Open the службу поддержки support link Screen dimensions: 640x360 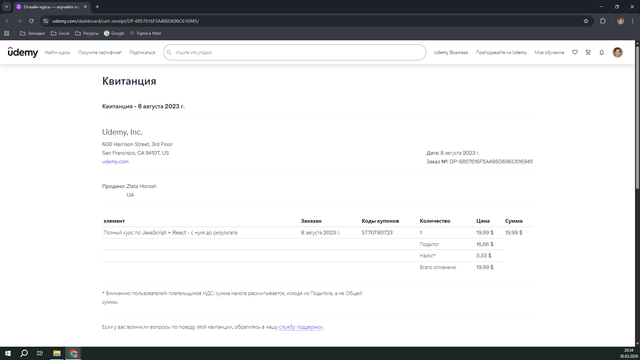(301, 327)
